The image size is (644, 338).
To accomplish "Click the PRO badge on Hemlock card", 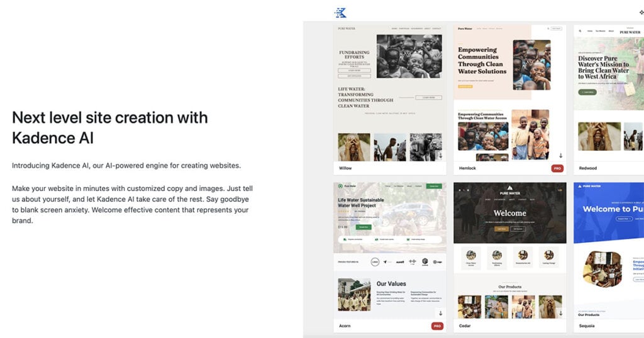I will [557, 168].
